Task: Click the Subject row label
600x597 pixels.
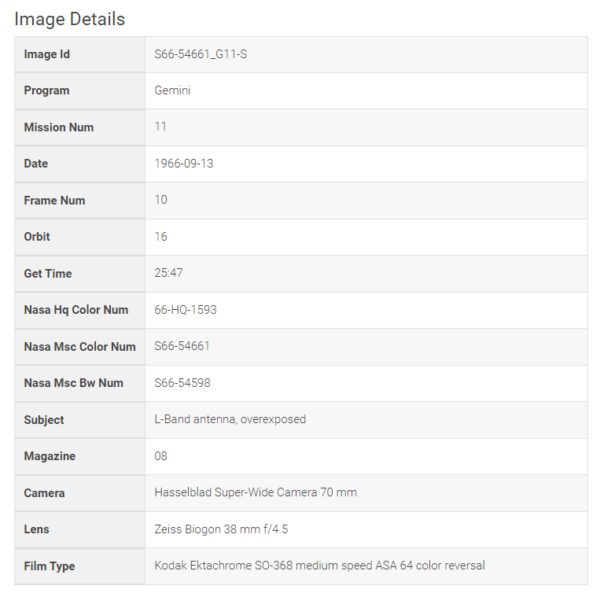Action: coord(44,420)
